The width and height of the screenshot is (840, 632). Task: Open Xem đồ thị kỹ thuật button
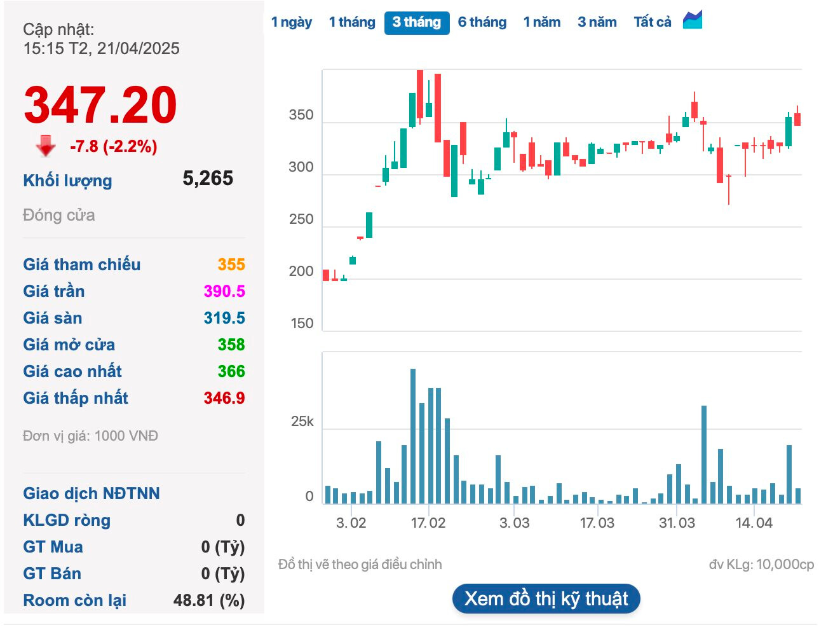pos(546,599)
